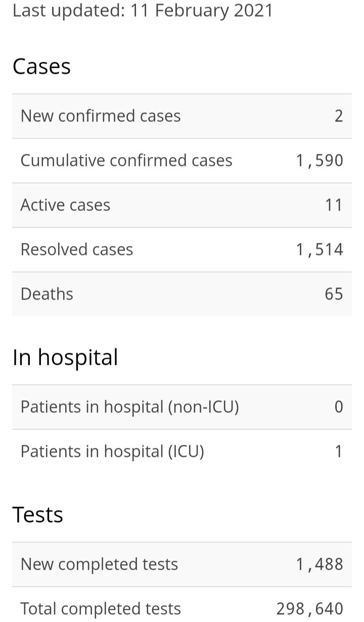This screenshot has height=622, width=364.
Task: Click Patients in hospital (ICU) label
Action: pos(112,451)
